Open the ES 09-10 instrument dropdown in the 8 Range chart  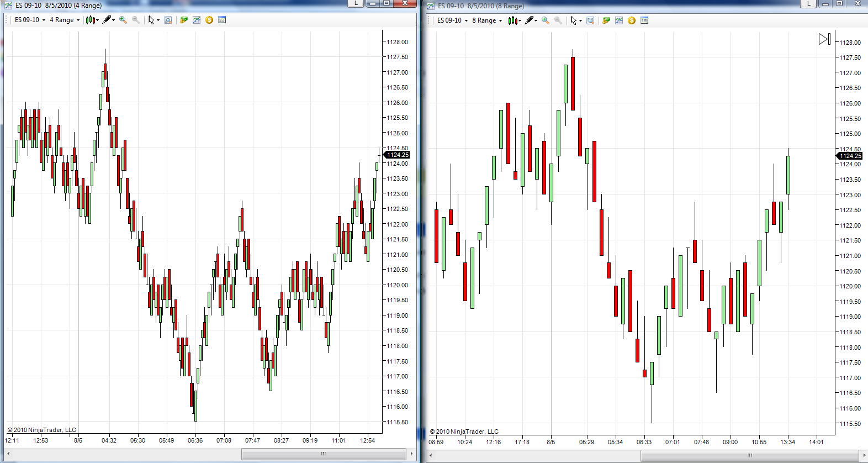[452, 20]
